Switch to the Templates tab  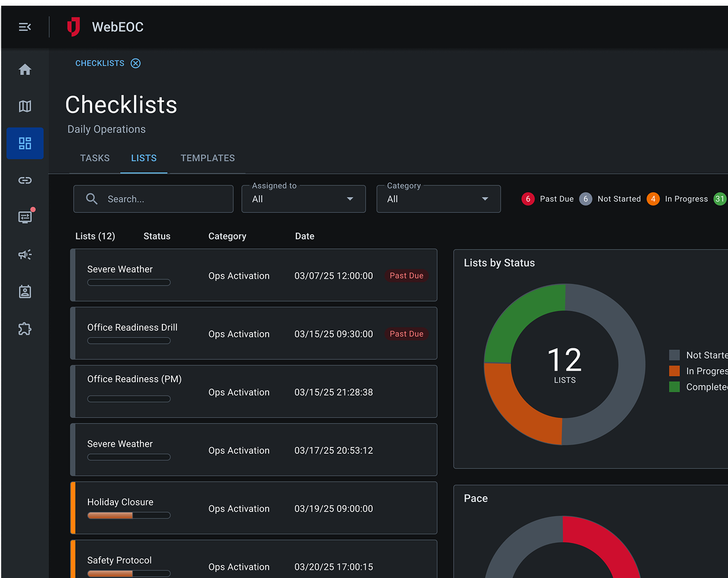coord(207,158)
